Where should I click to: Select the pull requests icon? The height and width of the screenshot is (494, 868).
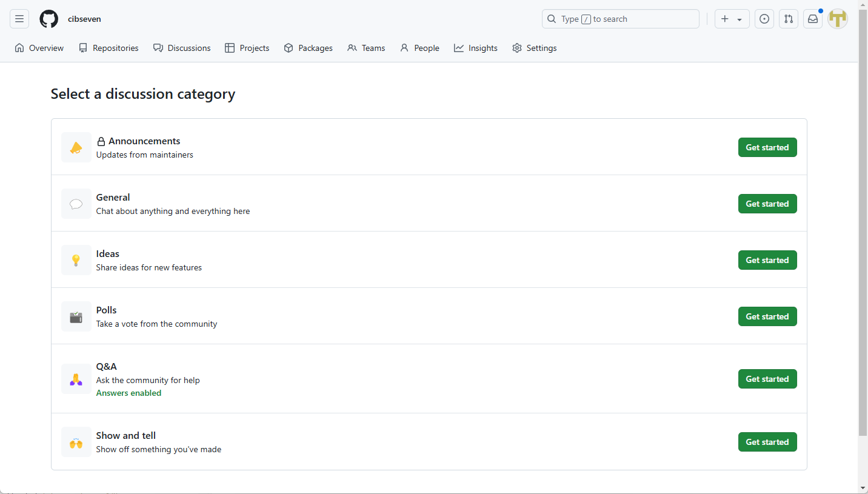pos(788,19)
